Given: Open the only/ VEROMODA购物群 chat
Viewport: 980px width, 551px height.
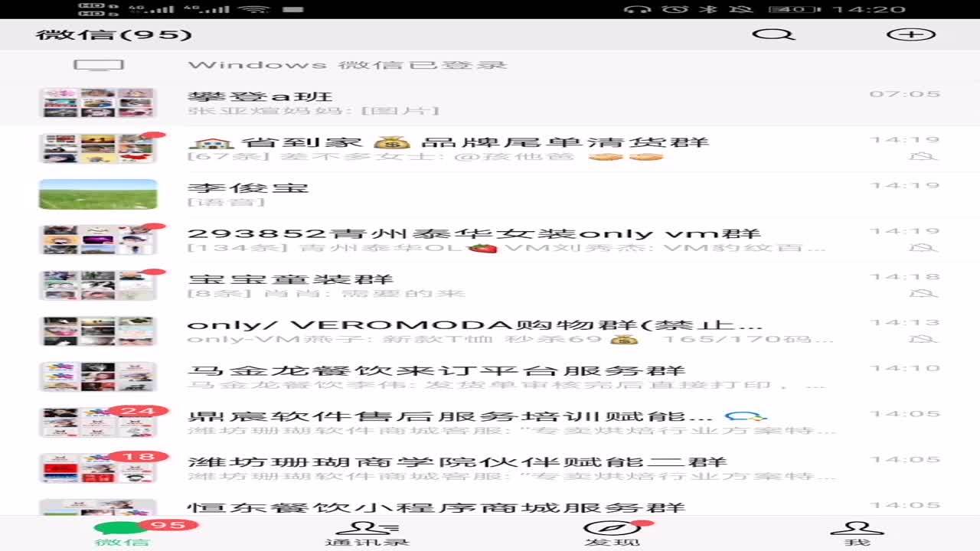Looking at the screenshot, I should pos(490,332).
